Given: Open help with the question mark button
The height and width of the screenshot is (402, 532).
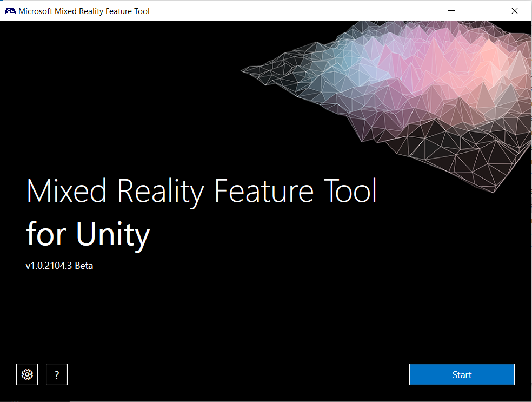Looking at the screenshot, I should tap(56, 374).
